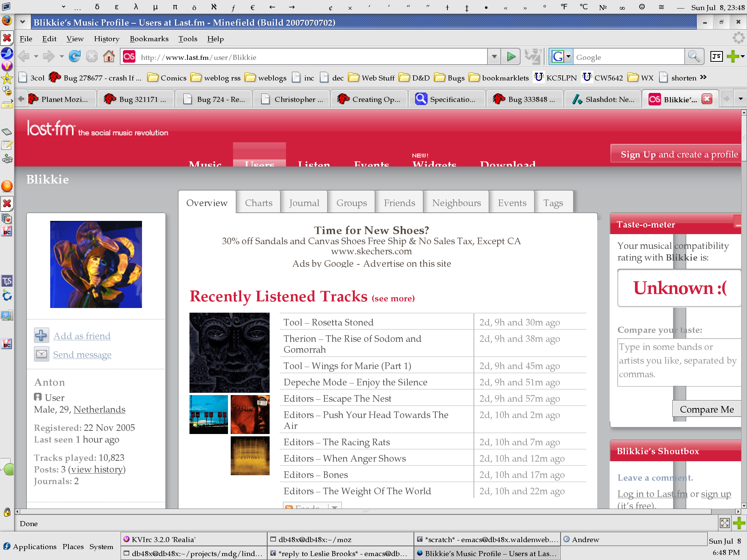Viewport: 747px width, 560px height.
Task: Open the Back history dropdown arrow
Action: pyautogui.click(x=36, y=57)
